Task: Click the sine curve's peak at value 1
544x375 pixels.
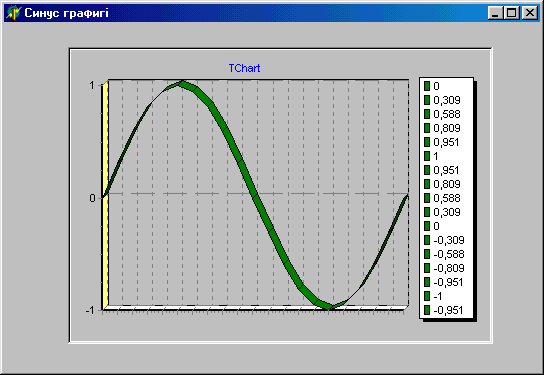Action: 181,83
